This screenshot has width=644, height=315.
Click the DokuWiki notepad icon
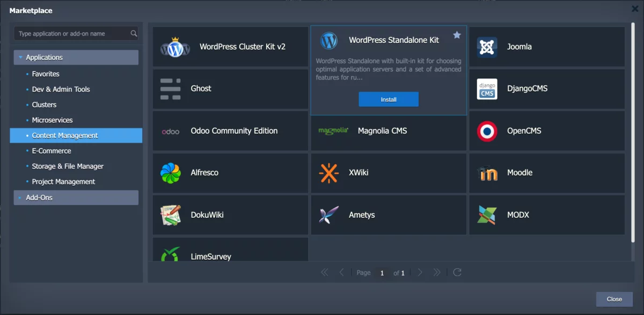point(171,215)
